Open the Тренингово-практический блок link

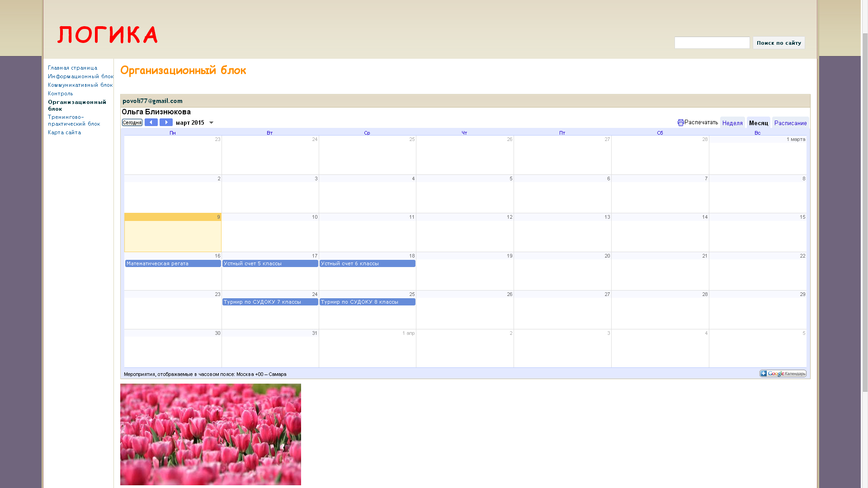pos(74,120)
